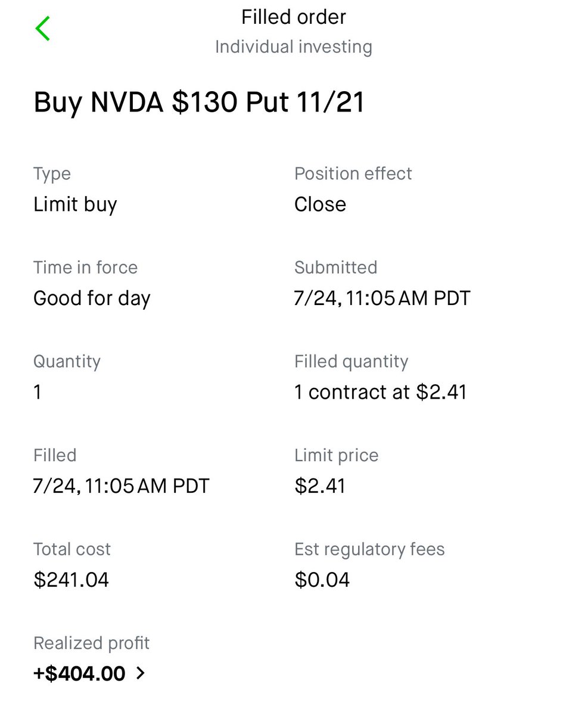This screenshot has height=715, width=588.
Task: Select the Limit buy type value
Action: coord(75,204)
